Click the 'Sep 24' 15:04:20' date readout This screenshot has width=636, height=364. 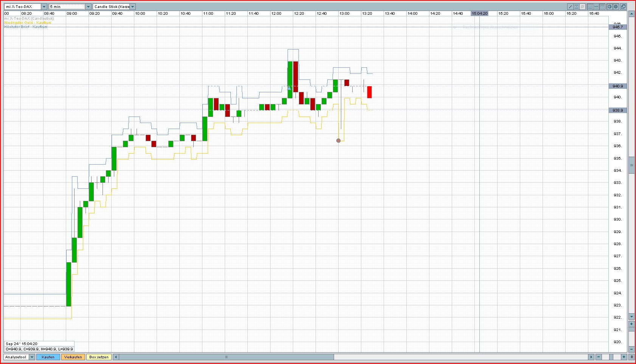click(x=22, y=344)
